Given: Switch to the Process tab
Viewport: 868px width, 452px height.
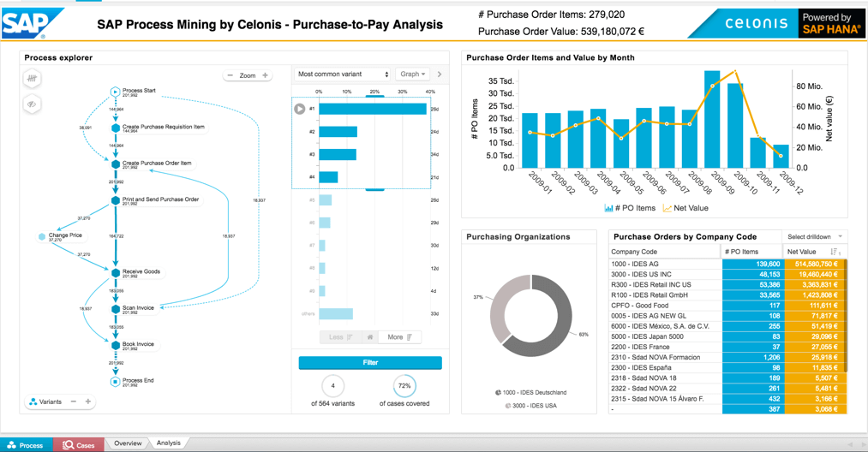Looking at the screenshot, I should click(26, 445).
